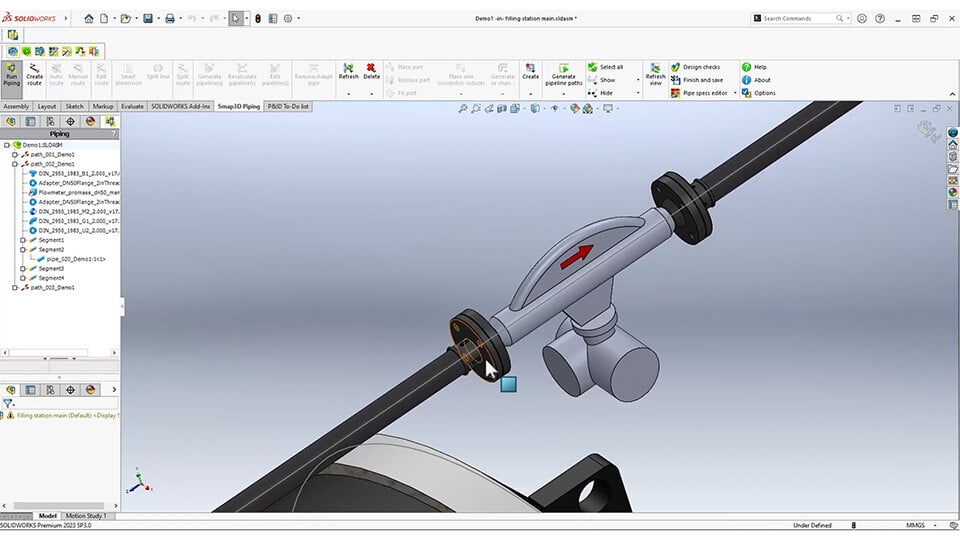Switch to the Evaluate tab
Viewport: 960px width, 540px height.
pyautogui.click(x=132, y=107)
